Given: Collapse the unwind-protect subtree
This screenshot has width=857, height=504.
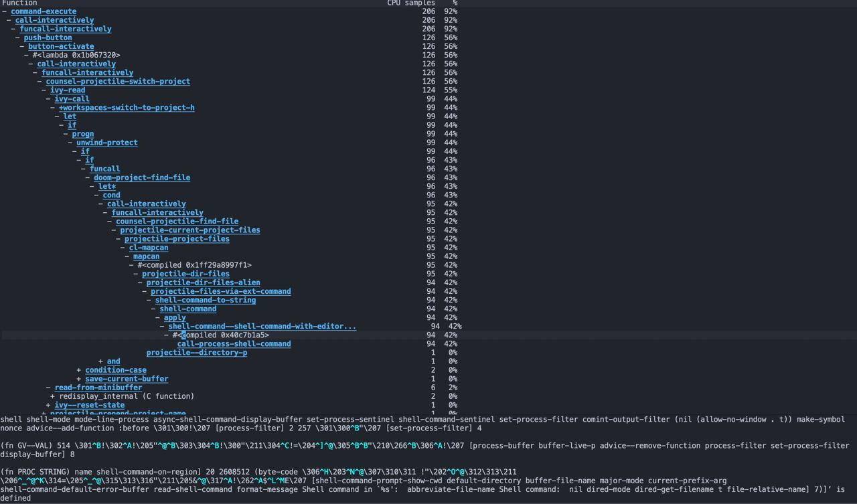Looking at the screenshot, I should click(70, 143).
